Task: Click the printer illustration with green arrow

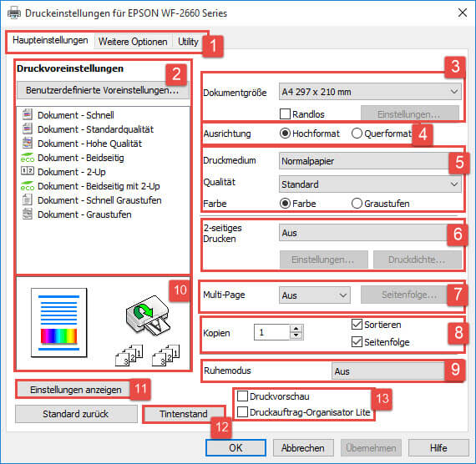Action: tap(148, 315)
